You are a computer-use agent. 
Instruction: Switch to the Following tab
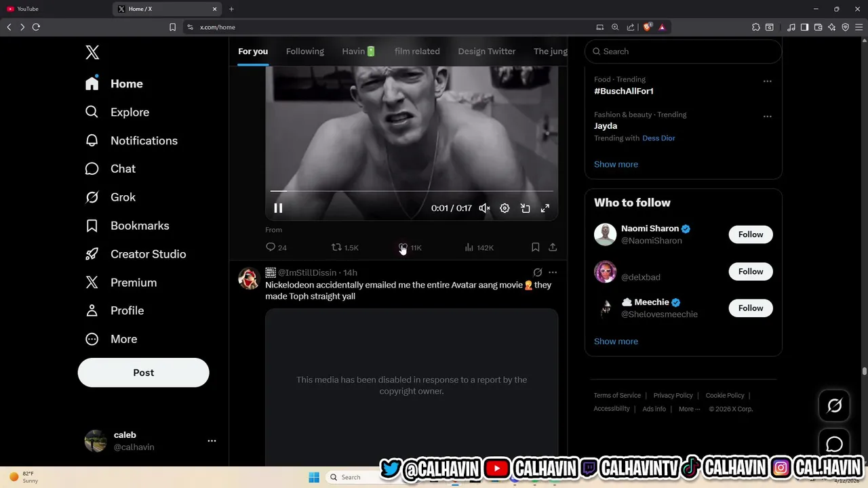click(305, 52)
